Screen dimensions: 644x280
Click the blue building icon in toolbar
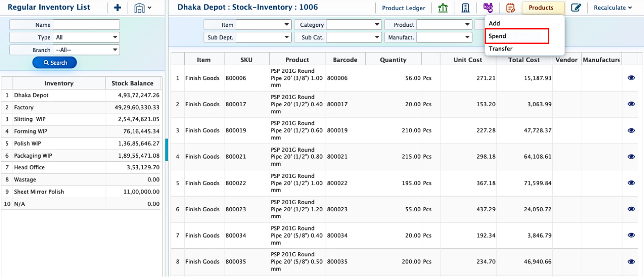pyautogui.click(x=465, y=8)
